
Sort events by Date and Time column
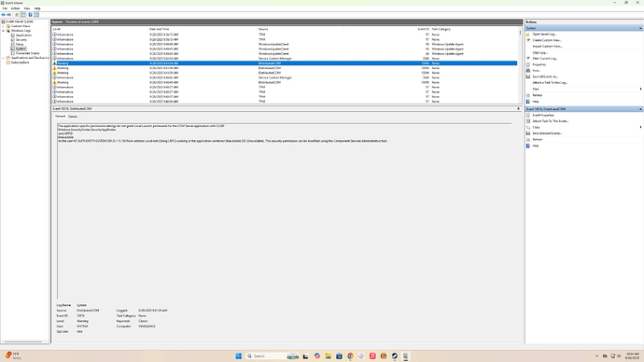[x=203, y=29]
